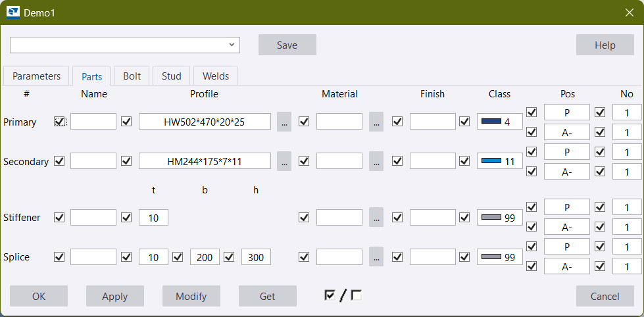Toggle Stiffener thickness t checkbox
Screen dimensions: 644x317
point(126,217)
